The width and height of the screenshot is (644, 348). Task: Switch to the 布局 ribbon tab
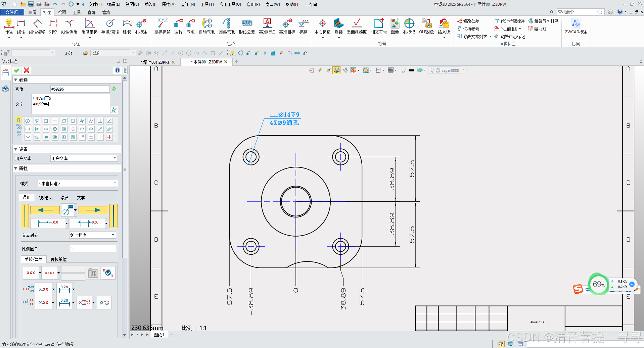(x=33, y=12)
